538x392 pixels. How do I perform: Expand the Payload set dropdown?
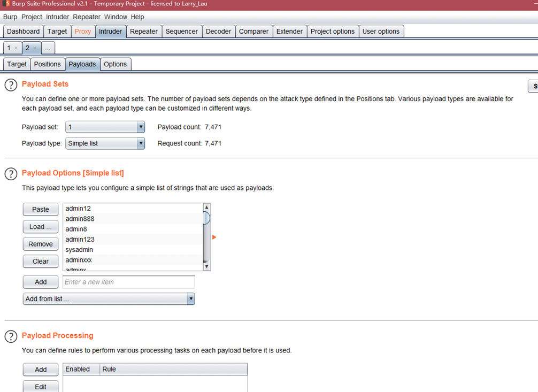click(141, 127)
